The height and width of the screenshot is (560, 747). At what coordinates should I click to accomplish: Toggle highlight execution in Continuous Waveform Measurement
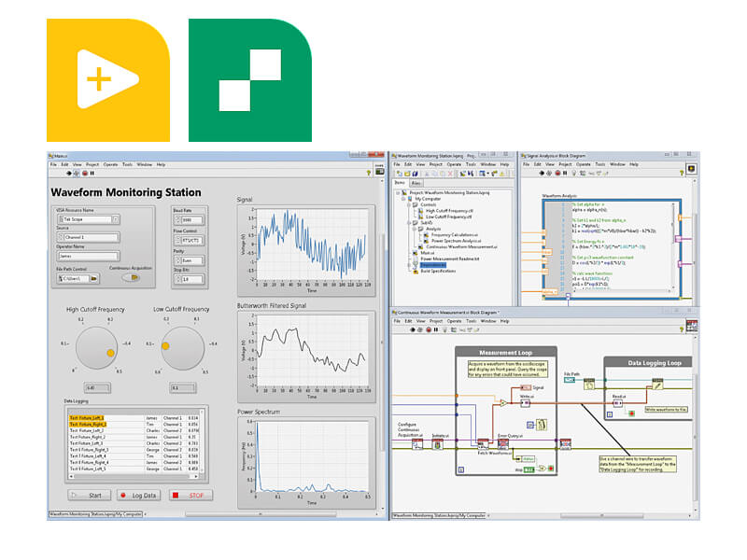[x=444, y=329]
